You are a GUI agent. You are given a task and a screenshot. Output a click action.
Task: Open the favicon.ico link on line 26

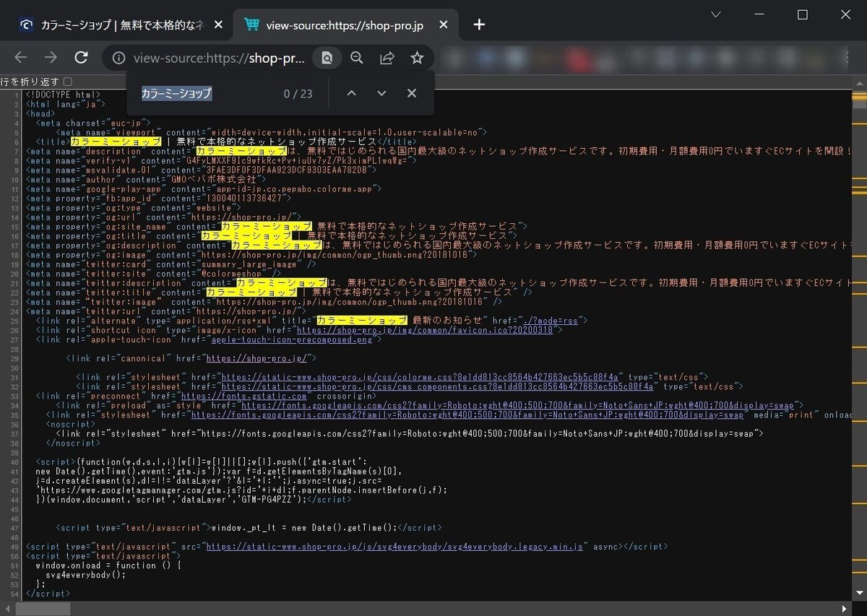(424, 329)
